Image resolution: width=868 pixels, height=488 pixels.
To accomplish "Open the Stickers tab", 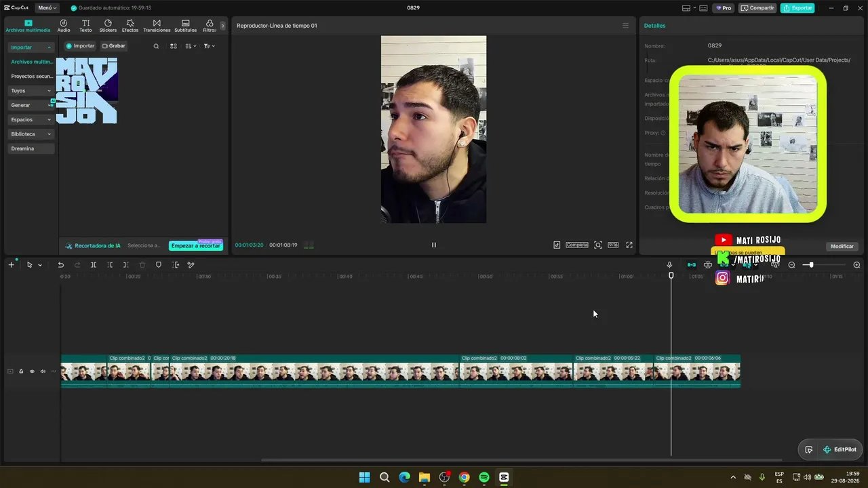I will point(108,26).
